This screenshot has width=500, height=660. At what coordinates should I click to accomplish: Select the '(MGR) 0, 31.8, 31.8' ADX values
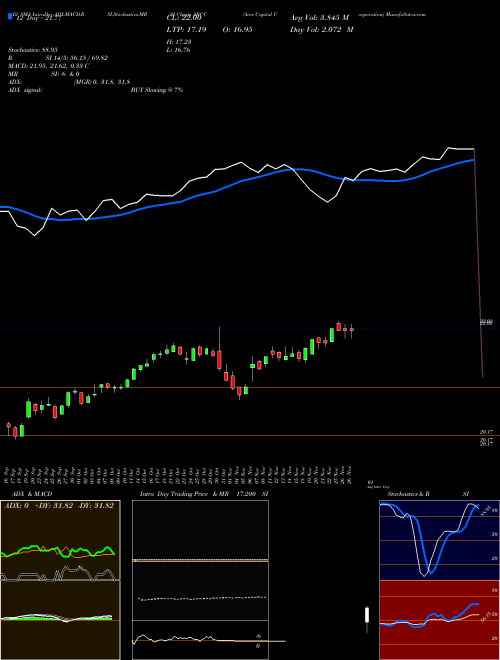[x=102, y=82]
